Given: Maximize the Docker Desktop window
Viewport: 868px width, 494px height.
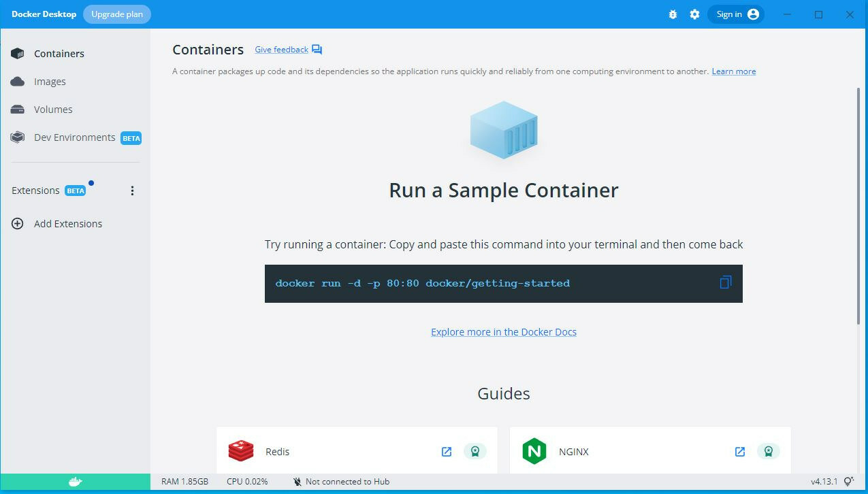Looking at the screenshot, I should click(x=819, y=14).
